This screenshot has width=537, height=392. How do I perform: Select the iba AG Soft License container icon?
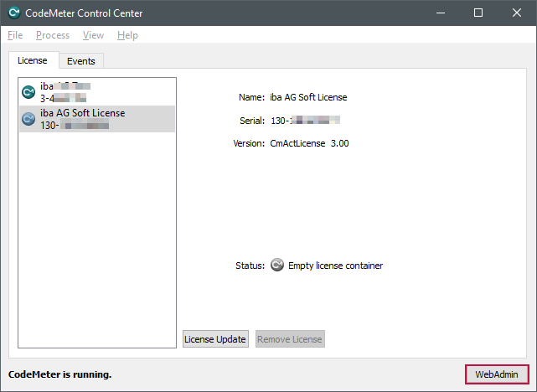click(x=28, y=119)
